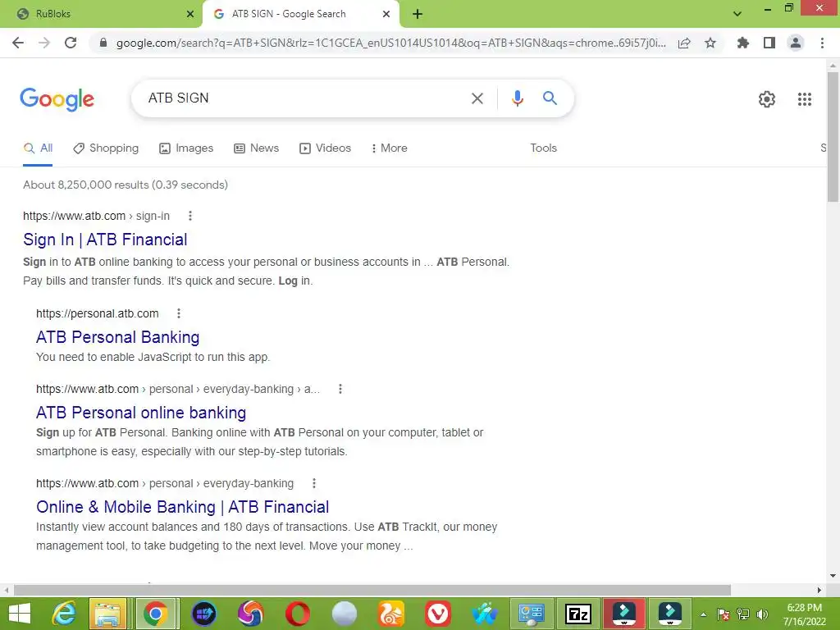
Task: Open Online & Mobile Banking | ATB Financial
Action: [183, 507]
